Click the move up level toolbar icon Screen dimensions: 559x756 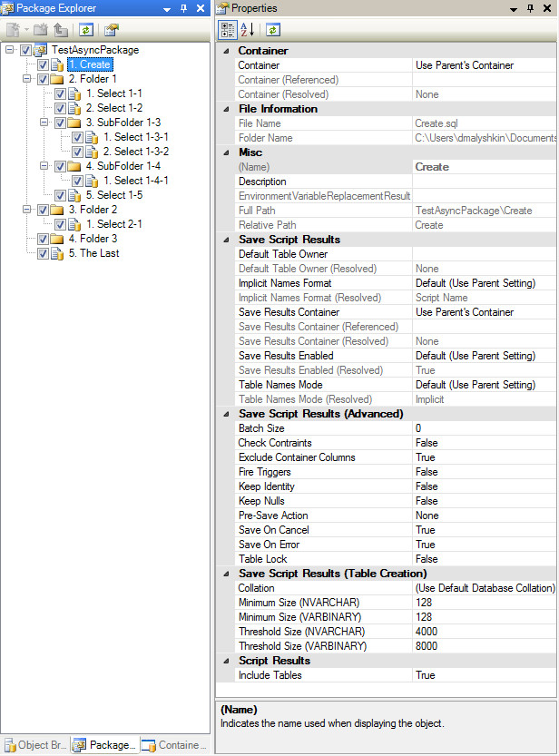(x=60, y=30)
